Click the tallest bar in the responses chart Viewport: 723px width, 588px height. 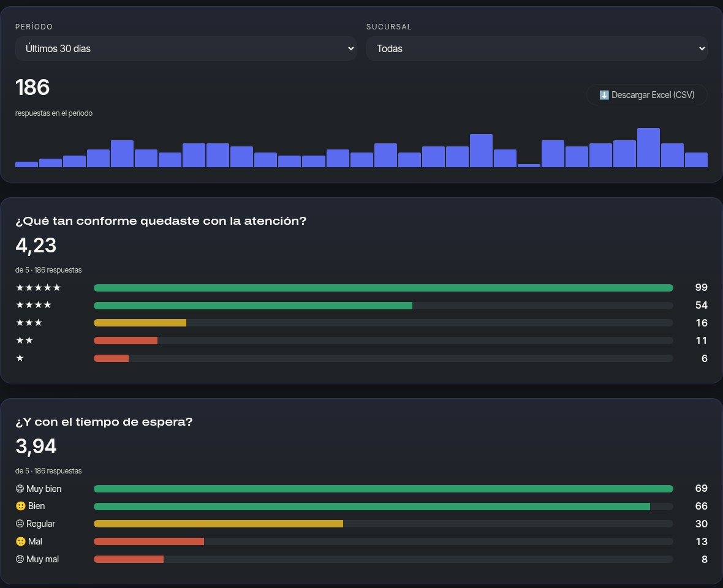648,148
